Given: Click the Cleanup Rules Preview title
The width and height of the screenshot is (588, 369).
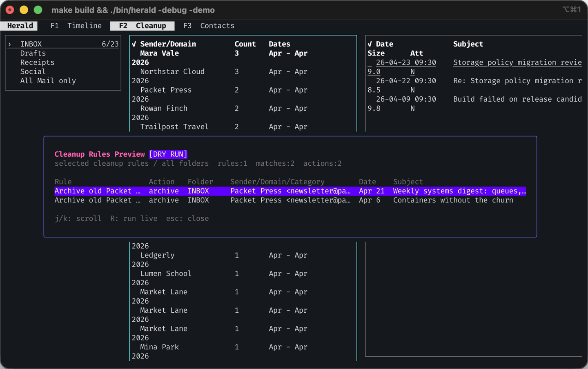Looking at the screenshot, I should 100,154.
